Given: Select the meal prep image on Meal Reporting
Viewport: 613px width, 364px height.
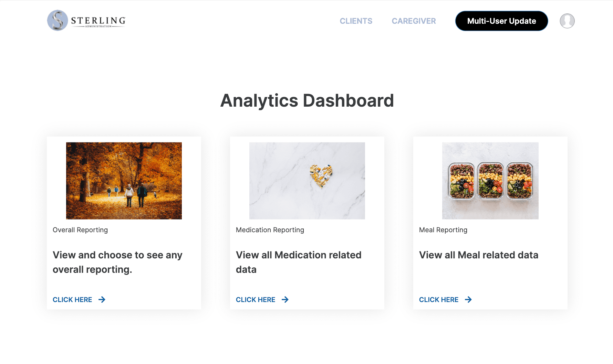Looking at the screenshot, I should pyautogui.click(x=490, y=181).
